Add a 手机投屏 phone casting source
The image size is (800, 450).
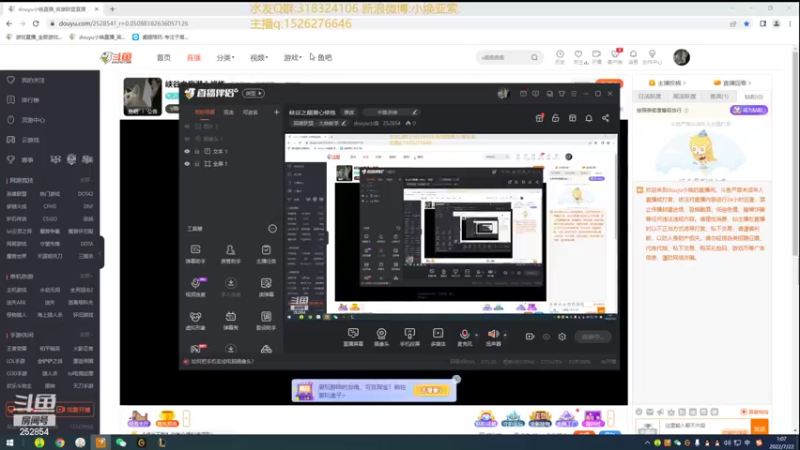tap(410, 337)
